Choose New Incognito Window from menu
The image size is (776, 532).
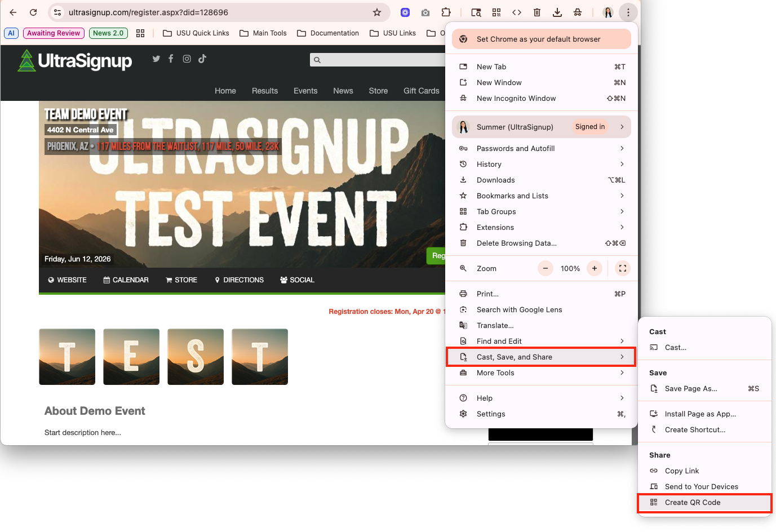[516, 98]
